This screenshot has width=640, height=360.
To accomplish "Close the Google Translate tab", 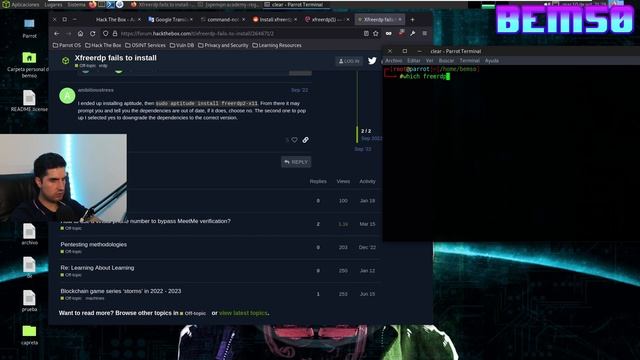I will point(191,19).
